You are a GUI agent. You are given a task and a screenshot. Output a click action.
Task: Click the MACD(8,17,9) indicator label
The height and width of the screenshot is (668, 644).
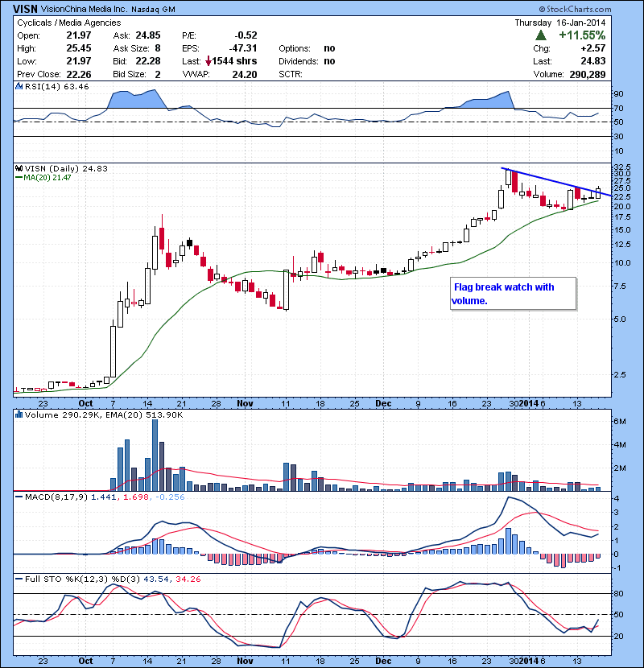click(57, 497)
